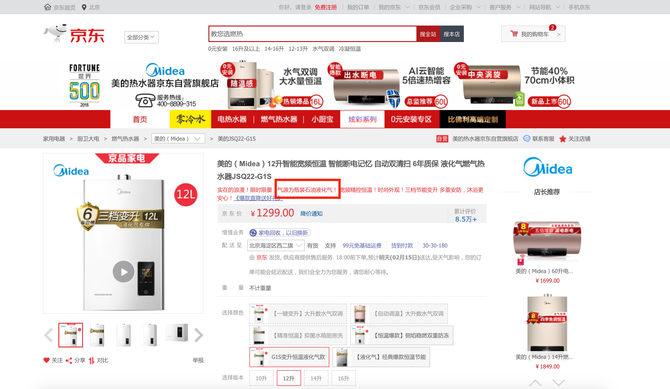Click the heart follow icon
This screenshot has height=389, width=670.
click(x=47, y=360)
